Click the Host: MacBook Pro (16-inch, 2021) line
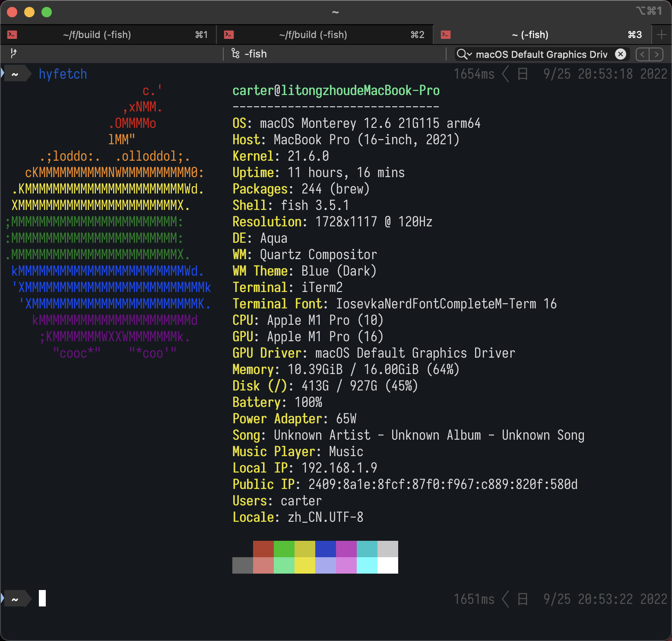The height and width of the screenshot is (641, 672). click(x=346, y=140)
